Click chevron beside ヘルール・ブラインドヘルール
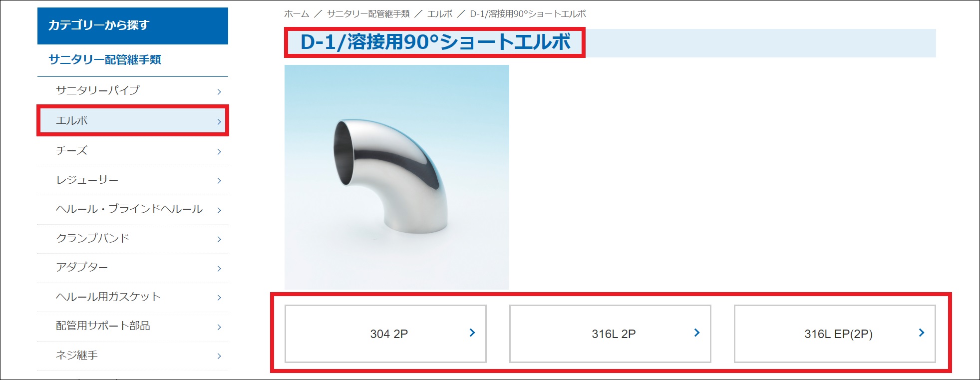980x380 pixels. (x=219, y=210)
